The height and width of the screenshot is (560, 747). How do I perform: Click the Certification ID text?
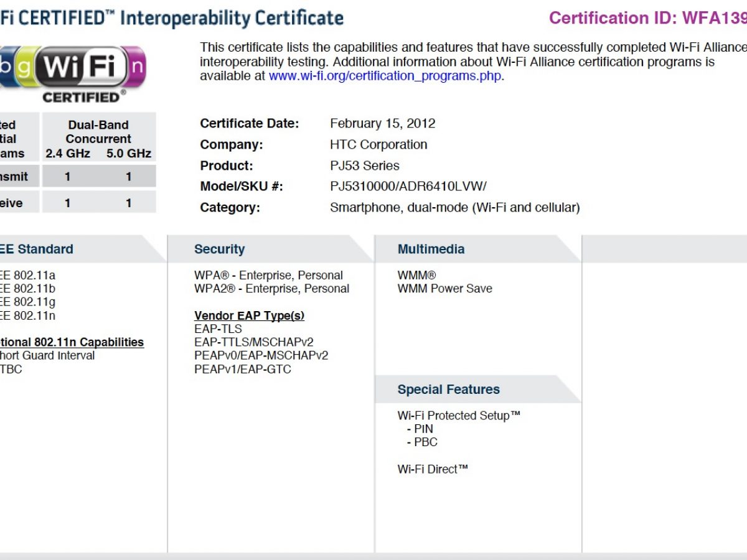(x=647, y=18)
